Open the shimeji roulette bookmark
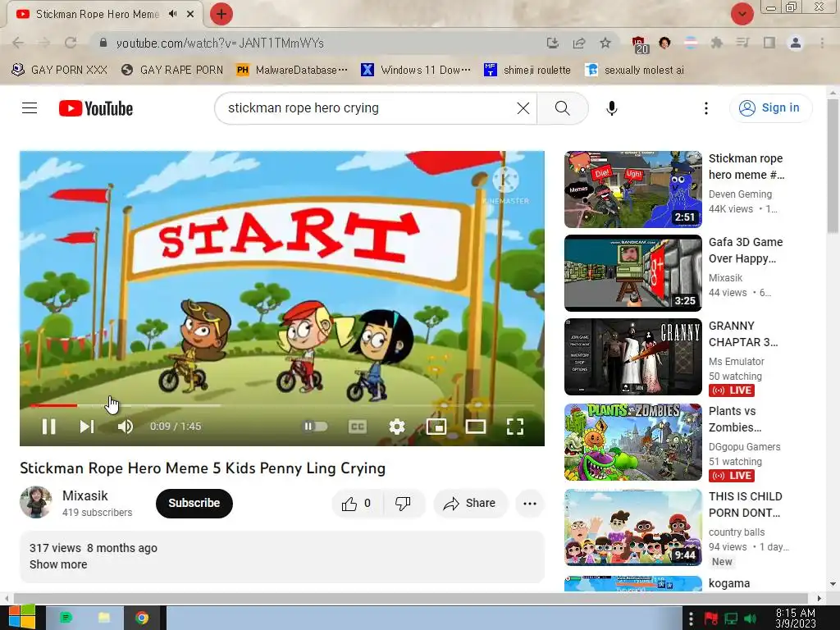This screenshot has width=840, height=630. click(x=527, y=71)
